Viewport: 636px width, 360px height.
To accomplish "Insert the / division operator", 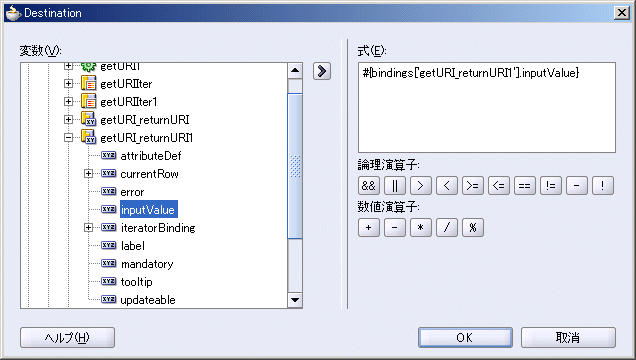I will [x=447, y=227].
